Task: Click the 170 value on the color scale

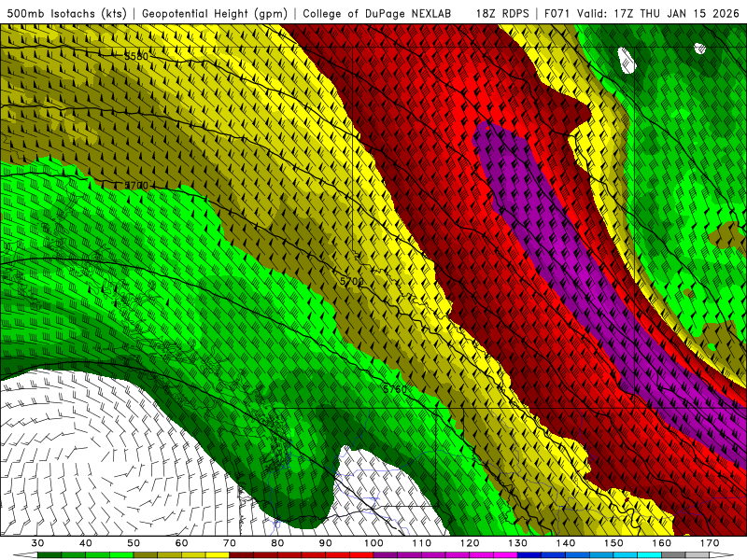Action: pyautogui.click(x=710, y=543)
